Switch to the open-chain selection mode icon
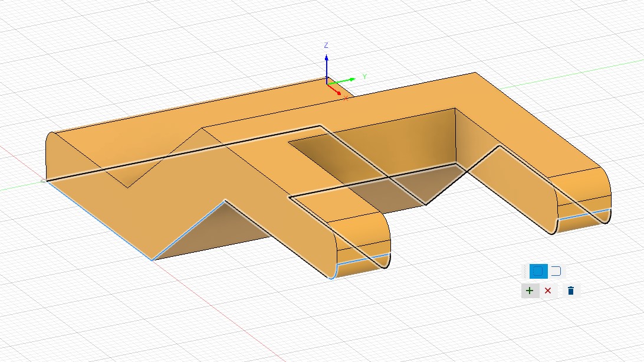 [x=556, y=272]
